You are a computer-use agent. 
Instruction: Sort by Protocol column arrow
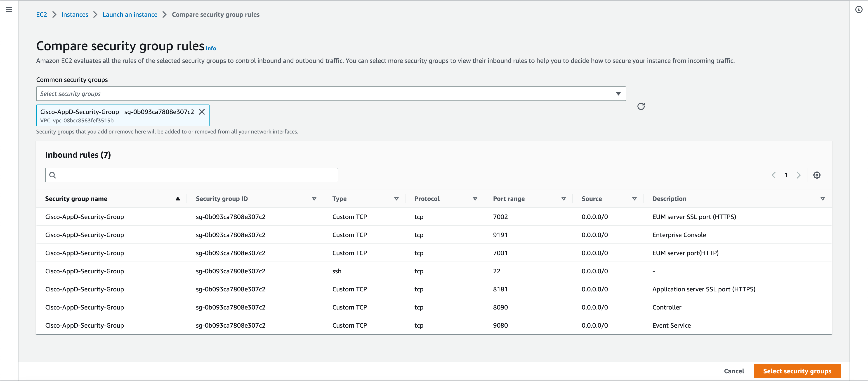click(x=475, y=199)
